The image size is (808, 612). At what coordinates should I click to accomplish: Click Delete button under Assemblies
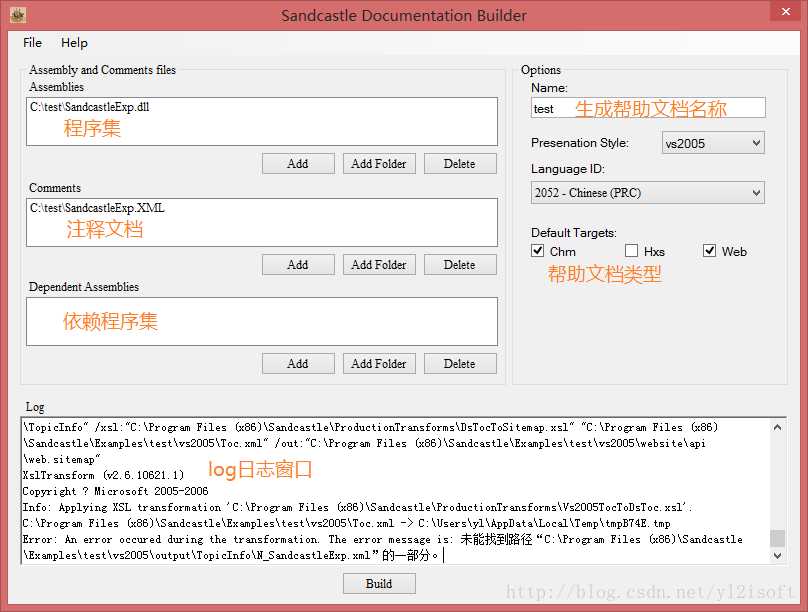(460, 164)
